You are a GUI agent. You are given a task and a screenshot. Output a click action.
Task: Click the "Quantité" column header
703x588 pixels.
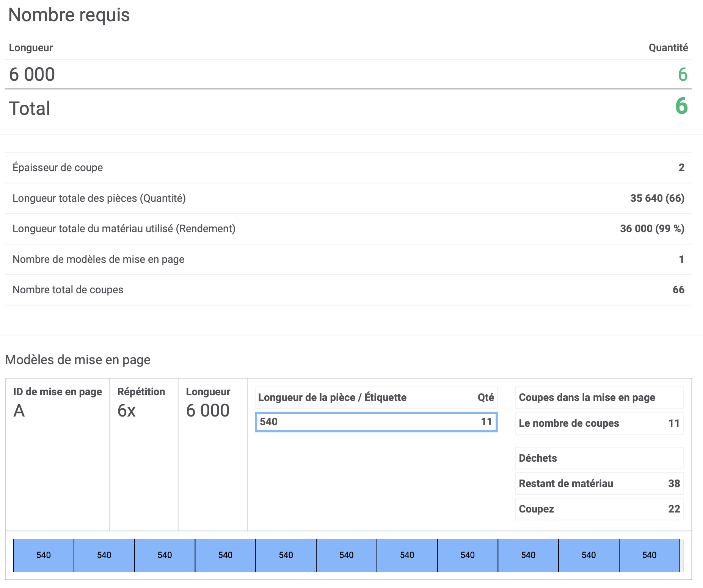668,48
